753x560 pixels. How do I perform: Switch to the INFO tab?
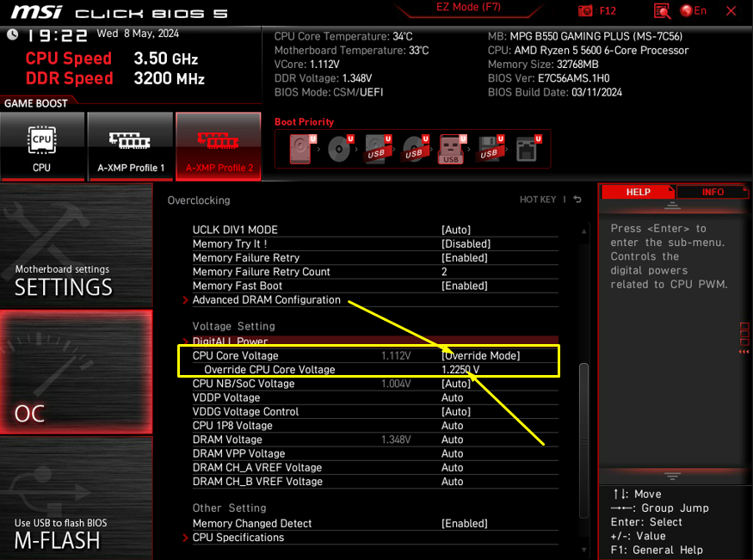(x=713, y=192)
